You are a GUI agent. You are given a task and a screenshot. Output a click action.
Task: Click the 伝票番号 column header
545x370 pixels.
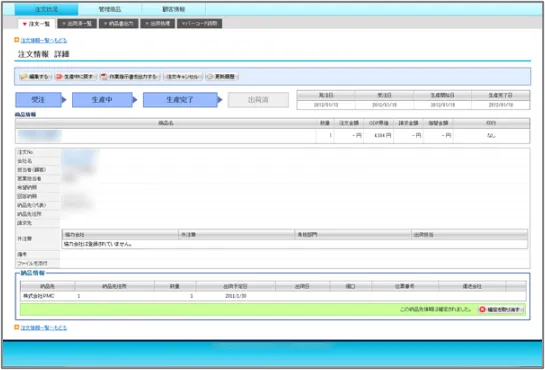405,287
